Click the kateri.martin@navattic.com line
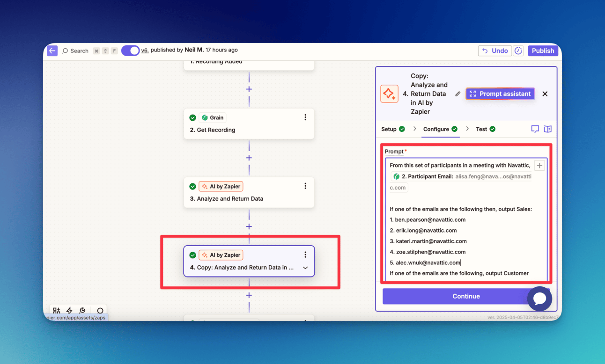The height and width of the screenshot is (364, 605). [428, 241]
